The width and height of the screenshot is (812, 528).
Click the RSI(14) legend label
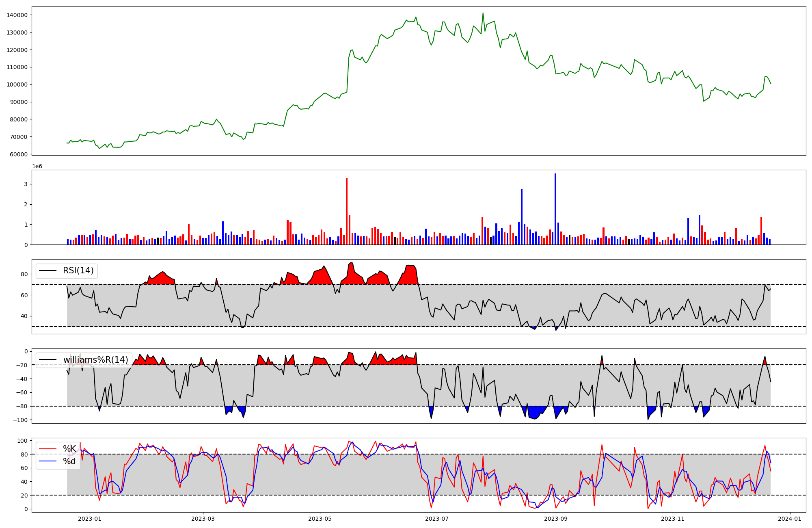coord(78,270)
